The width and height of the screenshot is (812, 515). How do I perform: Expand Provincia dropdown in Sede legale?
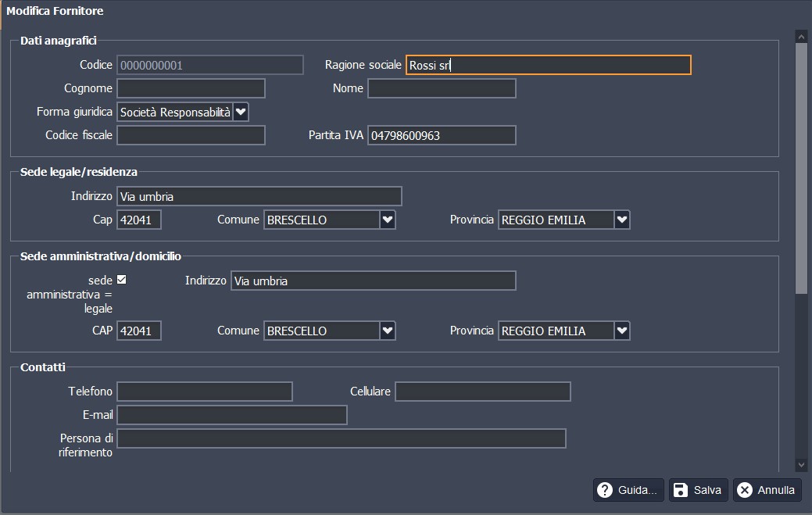[622, 220]
